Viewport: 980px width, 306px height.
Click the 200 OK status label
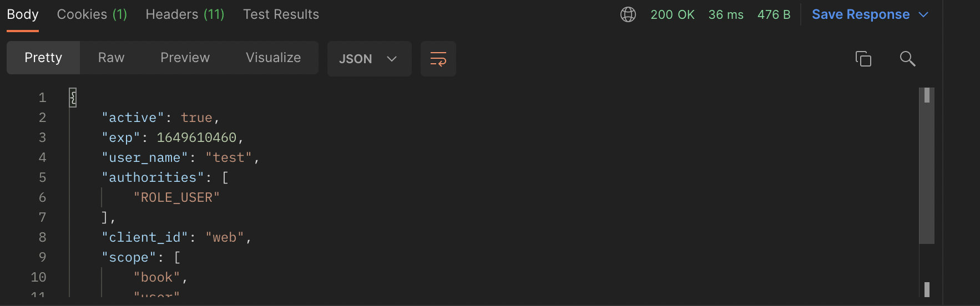coord(672,14)
